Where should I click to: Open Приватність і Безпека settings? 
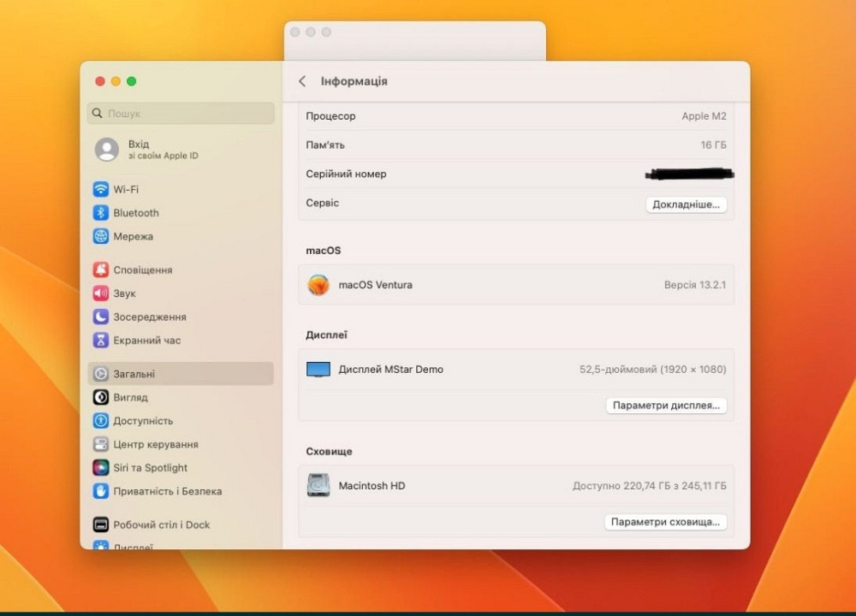(x=167, y=491)
